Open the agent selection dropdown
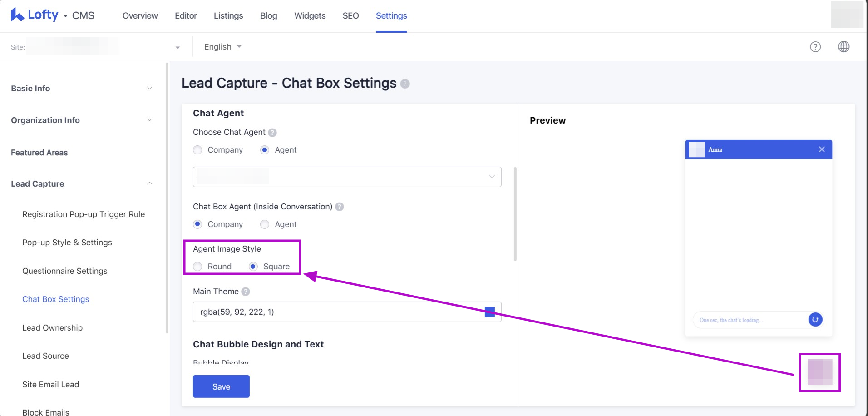Viewport: 868px width, 416px height. tap(347, 177)
